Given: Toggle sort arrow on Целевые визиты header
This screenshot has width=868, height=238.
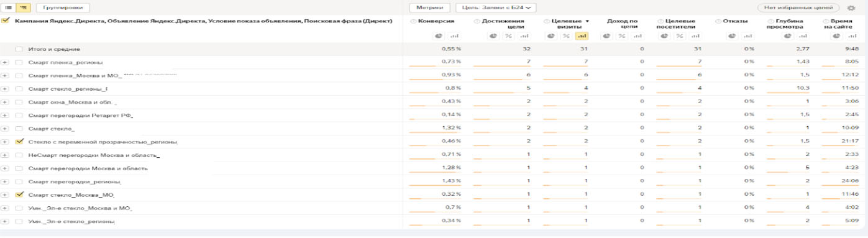Looking at the screenshot, I should coord(587,21).
